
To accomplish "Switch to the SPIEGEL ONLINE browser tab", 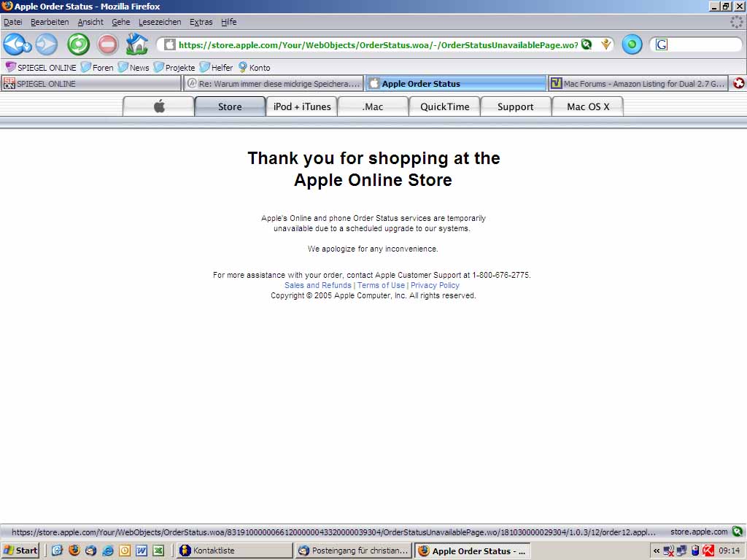I will [x=91, y=83].
